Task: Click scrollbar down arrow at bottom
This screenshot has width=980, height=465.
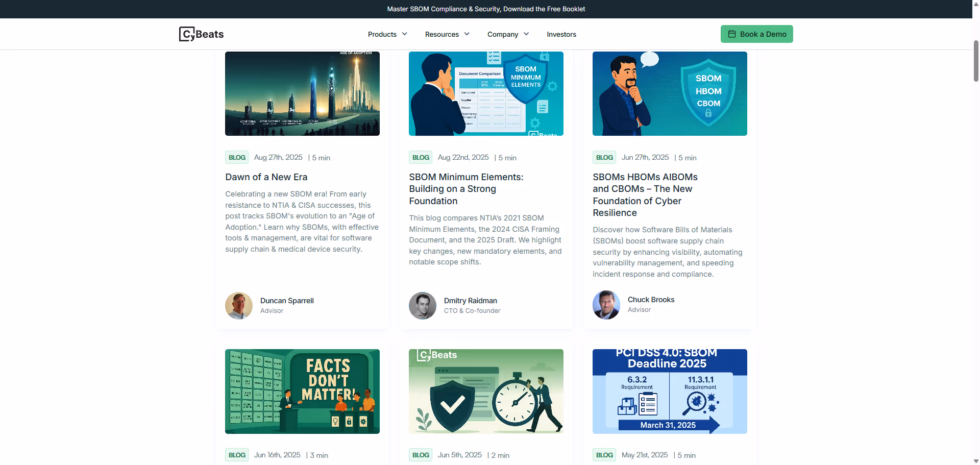Action: click(x=976, y=461)
